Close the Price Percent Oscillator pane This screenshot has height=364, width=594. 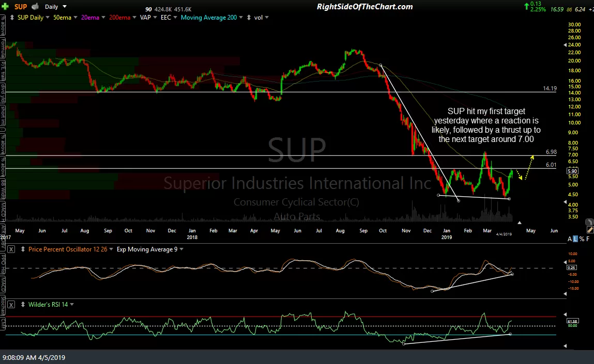[x=11, y=249]
